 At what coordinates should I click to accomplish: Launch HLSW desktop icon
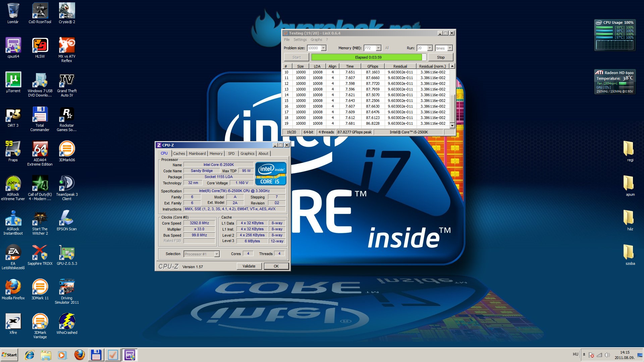coord(40,48)
